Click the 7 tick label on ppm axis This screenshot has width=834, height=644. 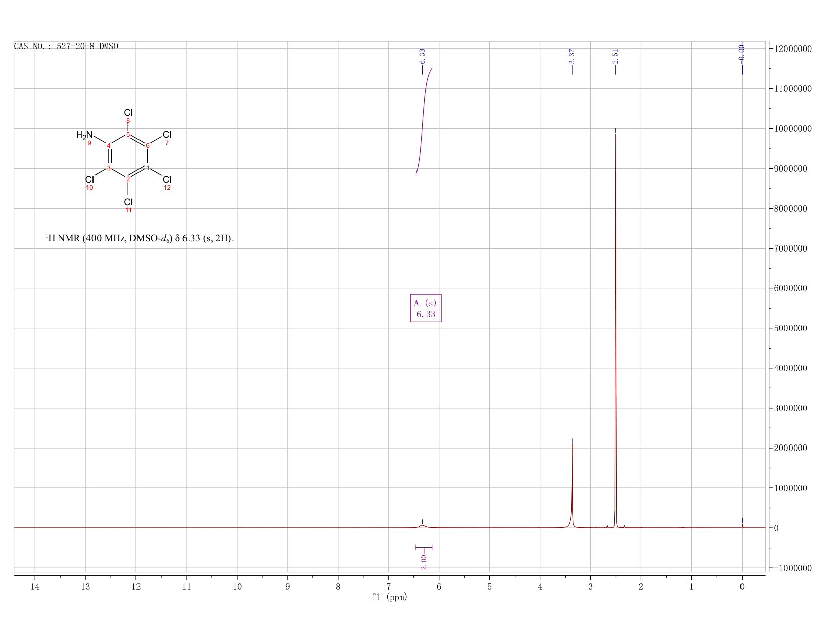[388, 586]
